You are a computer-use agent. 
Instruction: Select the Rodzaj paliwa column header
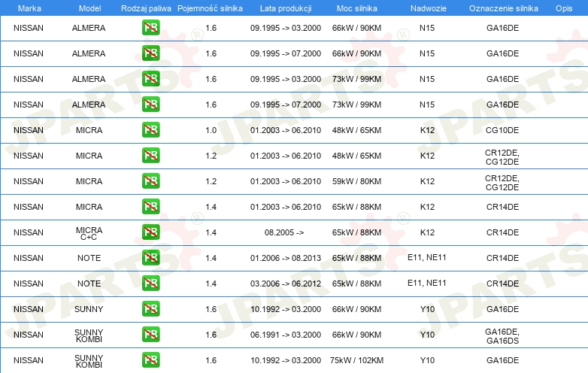146,8
